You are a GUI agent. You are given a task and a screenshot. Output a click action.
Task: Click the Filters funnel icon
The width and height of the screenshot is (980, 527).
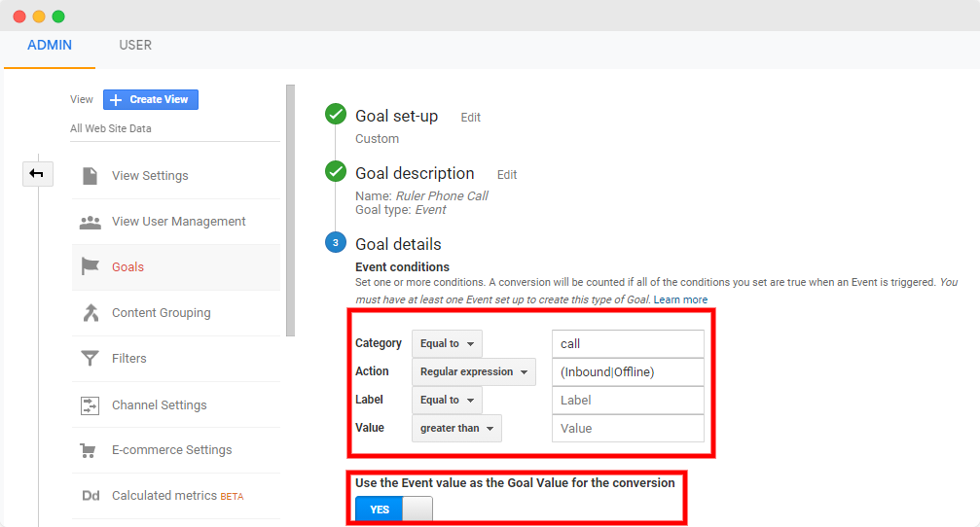(90, 359)
